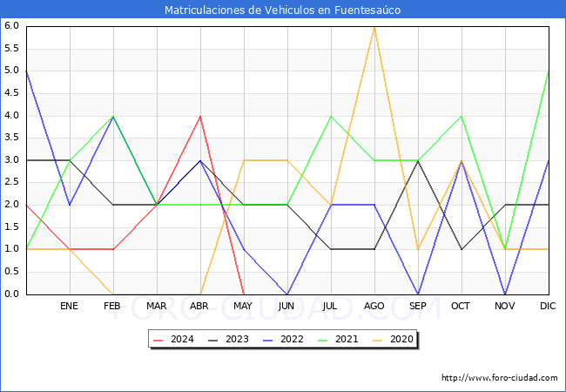
Task: Click the JUN month axis label
Action: pos(286,306)
